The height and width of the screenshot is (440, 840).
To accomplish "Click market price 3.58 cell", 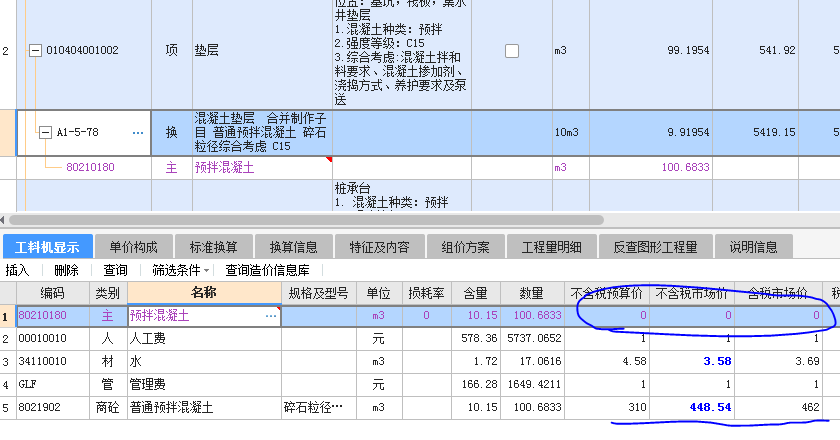I will [x=692, y=362].
